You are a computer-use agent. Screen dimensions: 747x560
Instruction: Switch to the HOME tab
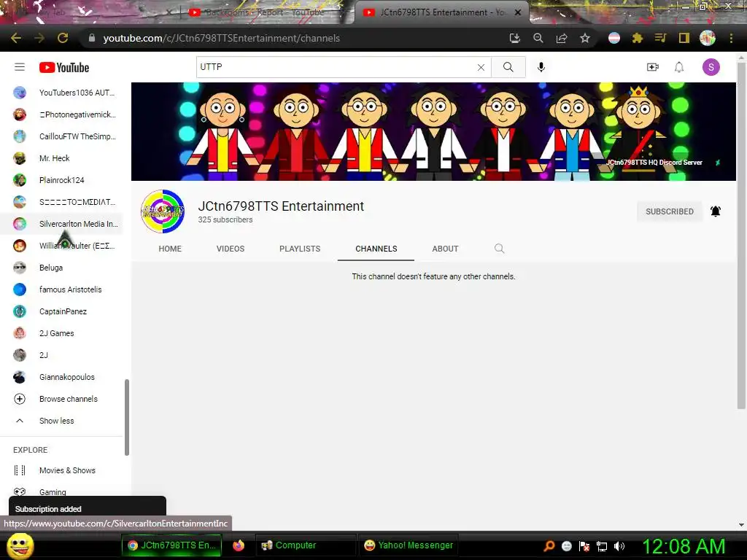pyautogui.click(x=170, y=249)
